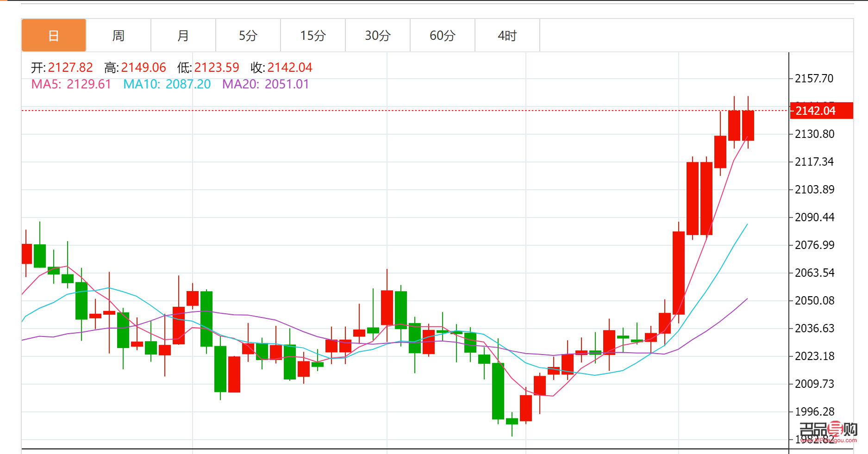Click the 2157.70 price axis label

[x=814, y=79]
